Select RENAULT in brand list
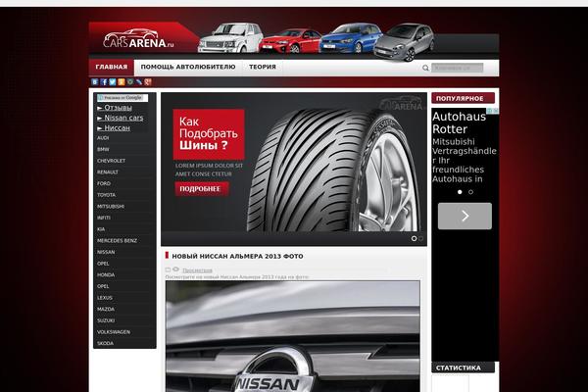The width and height of the screenshot is (588, 392). 108,172
